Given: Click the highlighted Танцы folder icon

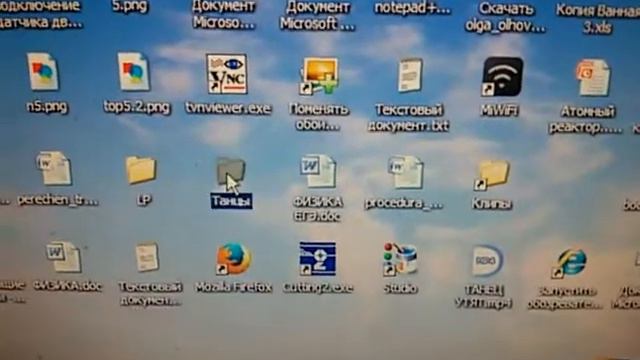Looking at the screenshot, I should pos(231,172).
